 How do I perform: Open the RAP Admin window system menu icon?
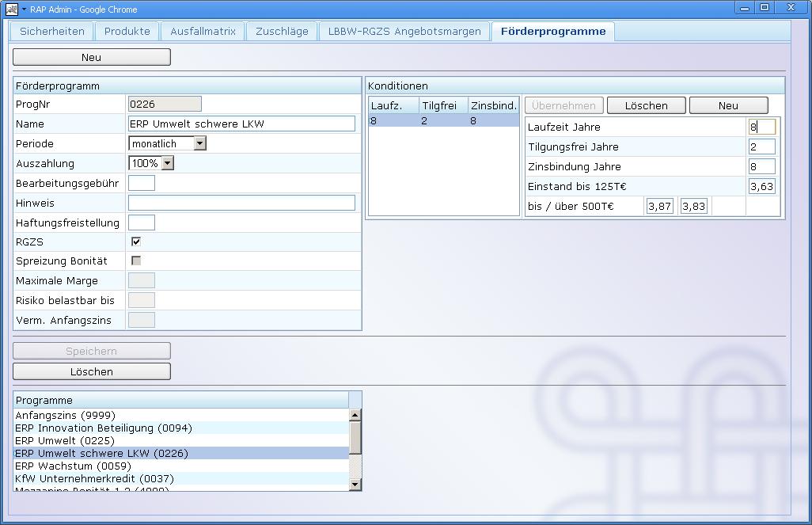[11, 9]
